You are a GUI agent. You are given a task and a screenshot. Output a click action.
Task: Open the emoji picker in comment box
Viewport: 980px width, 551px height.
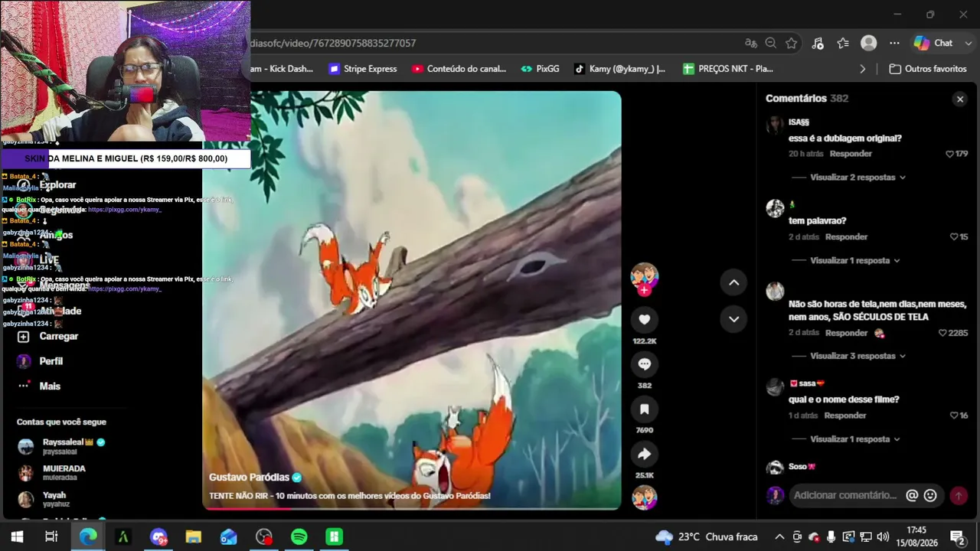pyautogui.click(x=930, y=495)
